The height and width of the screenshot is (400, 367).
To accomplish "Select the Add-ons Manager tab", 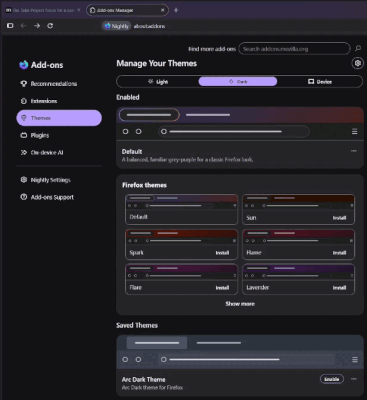I will tap(127, 10).
